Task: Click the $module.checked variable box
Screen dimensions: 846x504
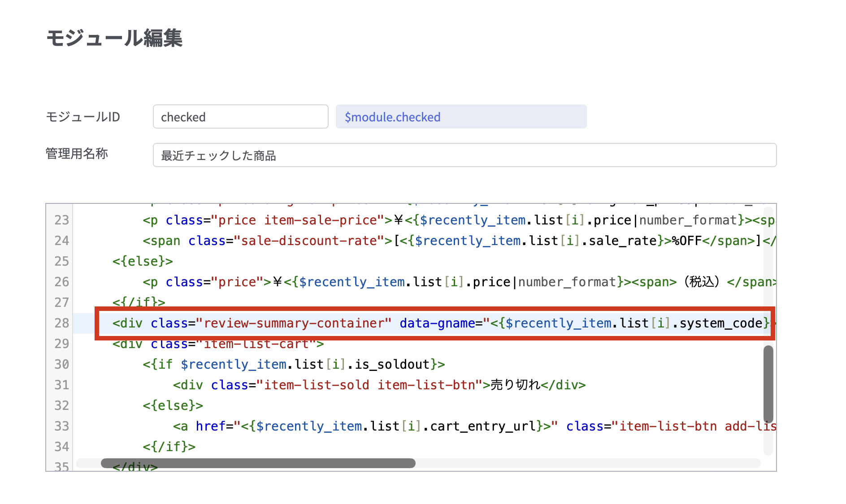Action: coord(461,117)
